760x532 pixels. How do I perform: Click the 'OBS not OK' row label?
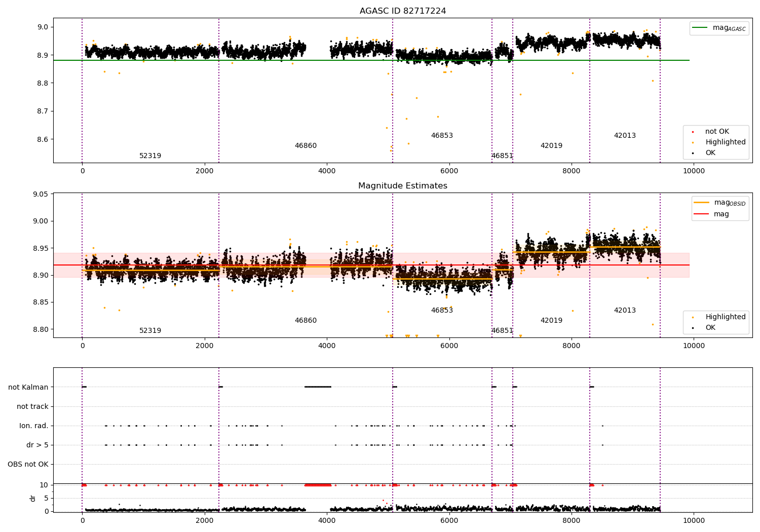point(28,464)
